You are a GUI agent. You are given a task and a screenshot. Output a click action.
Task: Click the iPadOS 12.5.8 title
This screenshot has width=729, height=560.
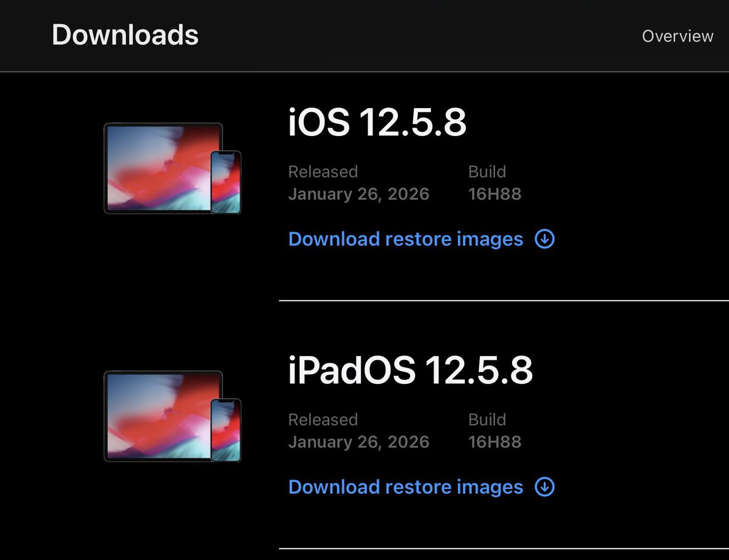pyautogui.click(x=410, y=371)
